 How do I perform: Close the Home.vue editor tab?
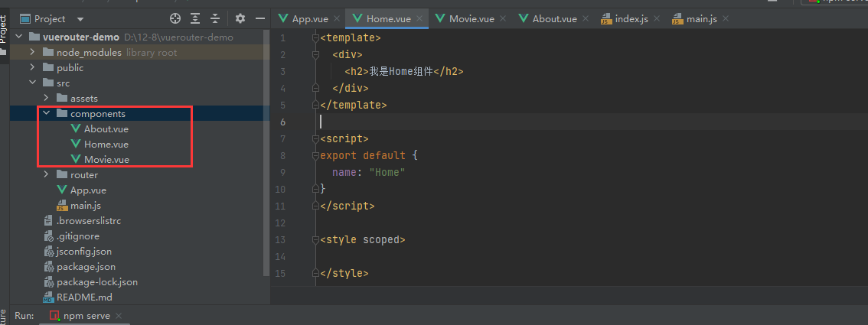click(419, 19)
